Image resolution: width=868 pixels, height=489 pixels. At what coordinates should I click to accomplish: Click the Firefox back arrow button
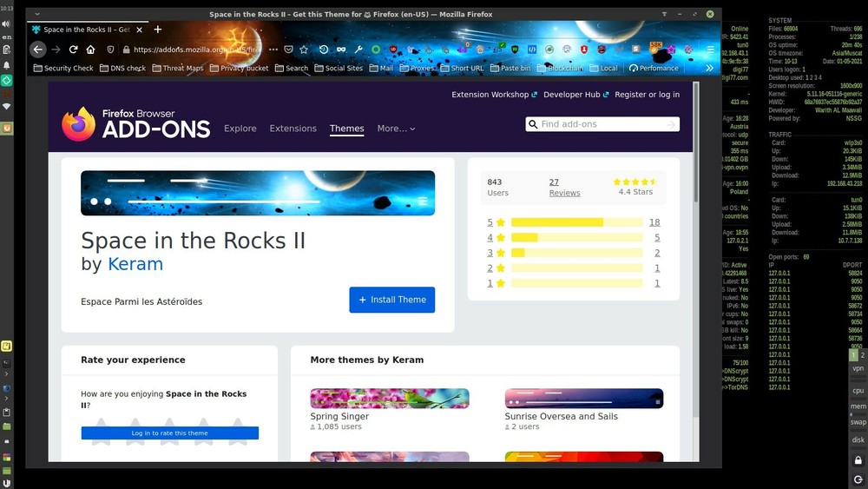click(38, 50)
